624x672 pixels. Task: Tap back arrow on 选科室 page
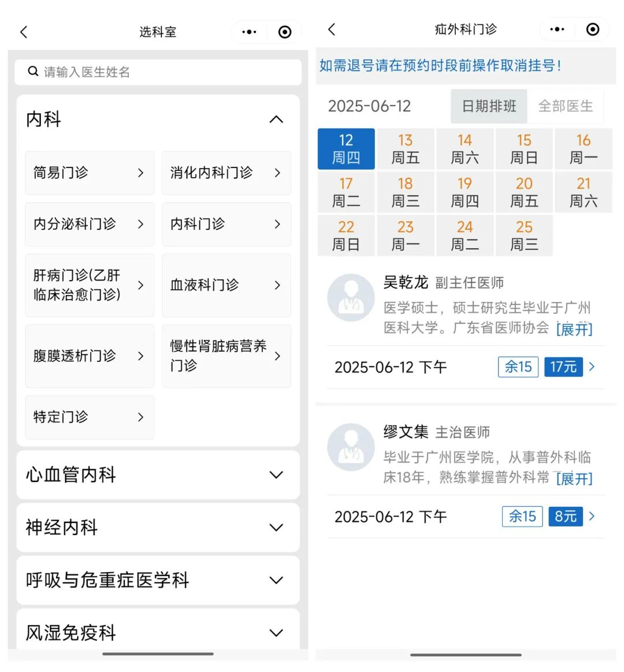24,32
